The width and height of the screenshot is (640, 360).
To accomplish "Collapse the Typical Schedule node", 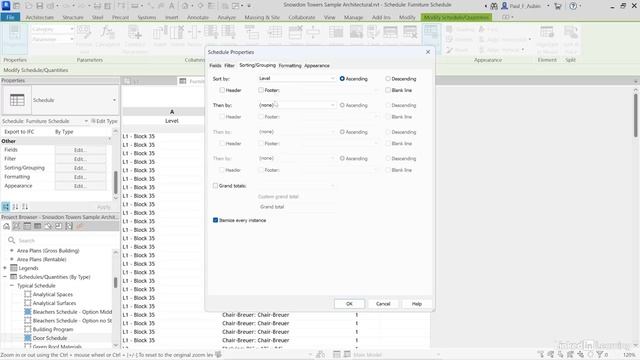I will coord(12,285).
